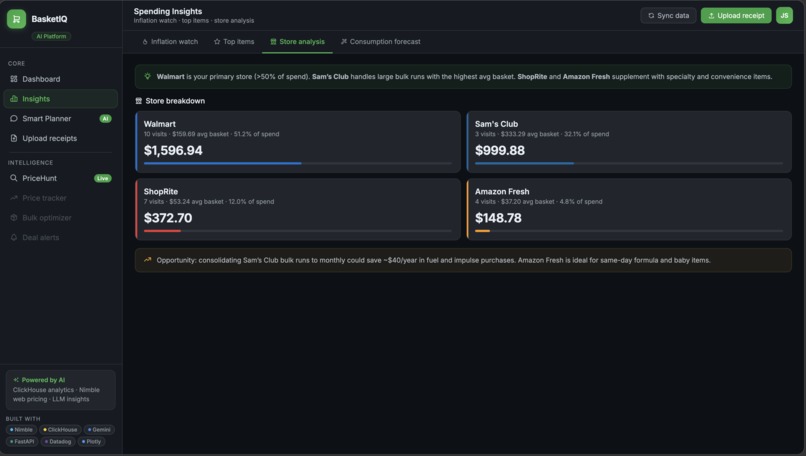The width and height of the screenshot is (806, 456).
Task: Click Walmart spend progress bar
Action: [298, 163]
